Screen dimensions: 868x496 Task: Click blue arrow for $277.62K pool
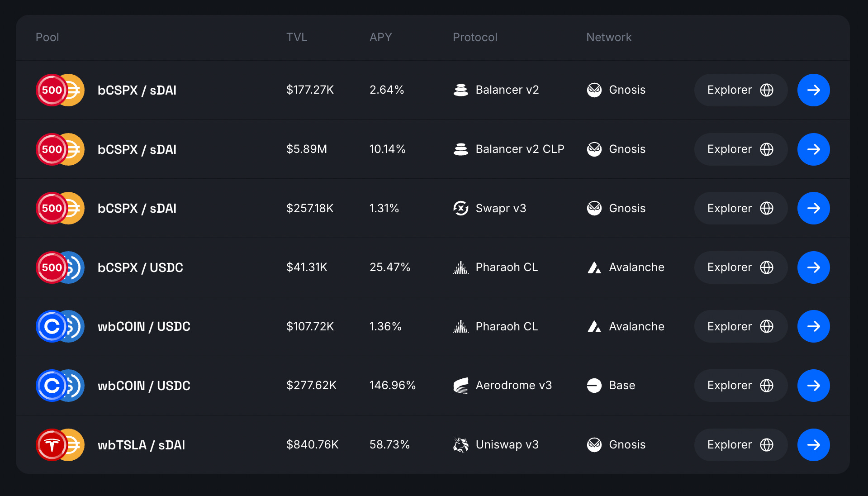(x=813, y=386)
